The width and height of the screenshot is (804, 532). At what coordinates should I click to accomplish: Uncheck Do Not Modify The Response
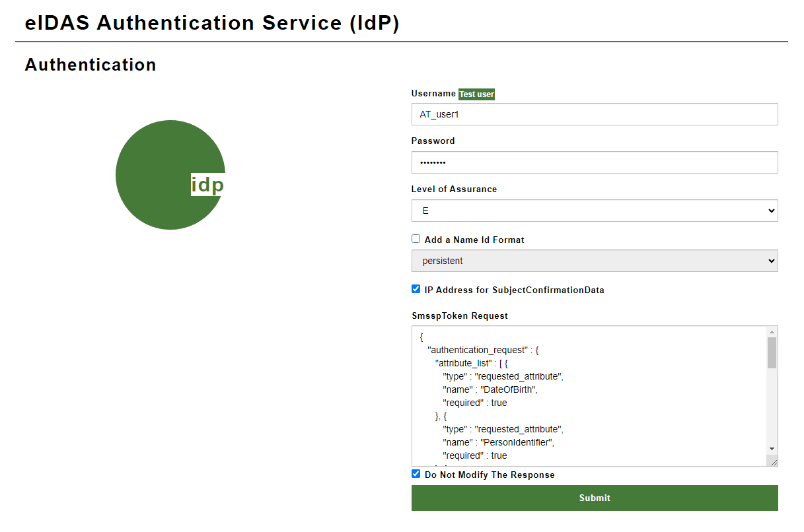(416, 474)
